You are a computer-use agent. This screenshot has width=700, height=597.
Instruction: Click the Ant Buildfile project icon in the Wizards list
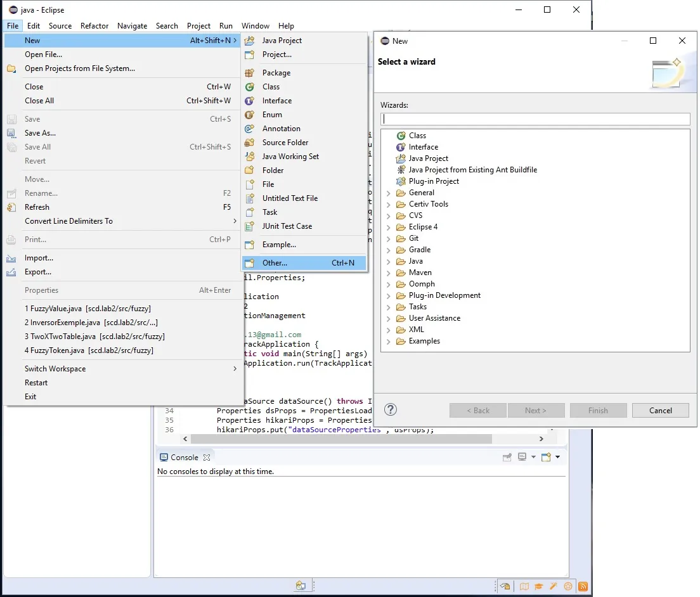click(x=401, y=170)
